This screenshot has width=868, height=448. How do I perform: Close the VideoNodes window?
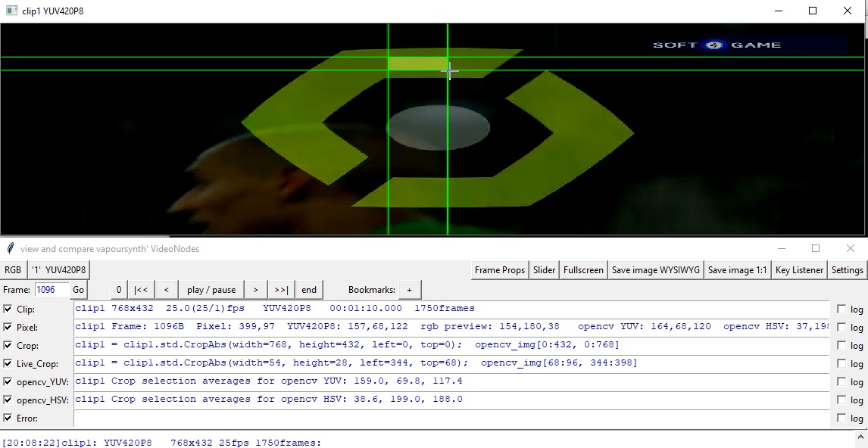[851, 248]
